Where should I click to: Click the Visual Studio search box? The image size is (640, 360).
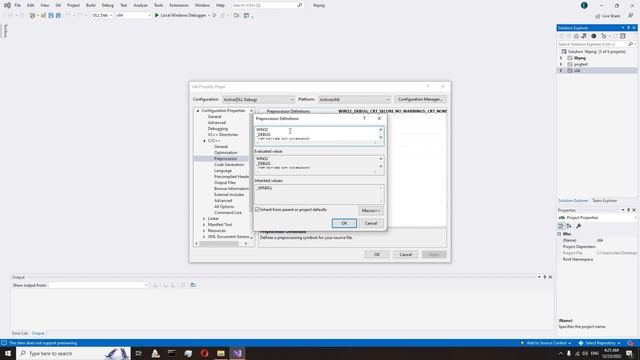[x=267, y=5]
